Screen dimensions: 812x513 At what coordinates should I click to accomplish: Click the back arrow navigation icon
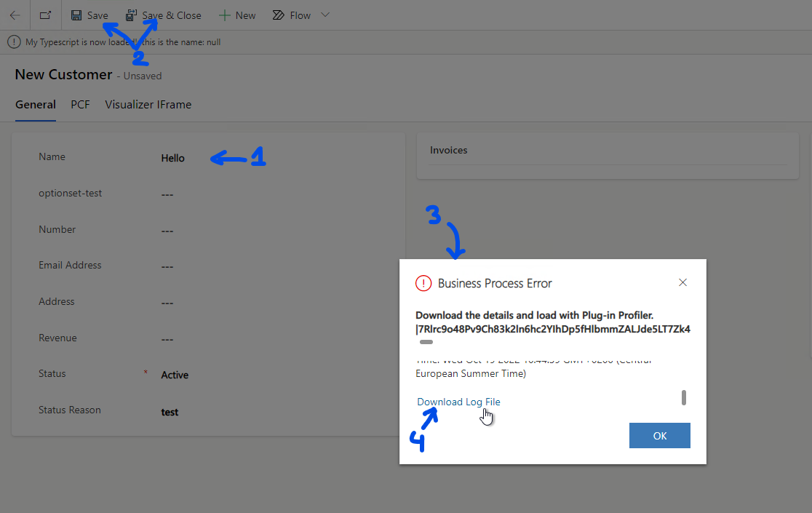pos(15,15)
